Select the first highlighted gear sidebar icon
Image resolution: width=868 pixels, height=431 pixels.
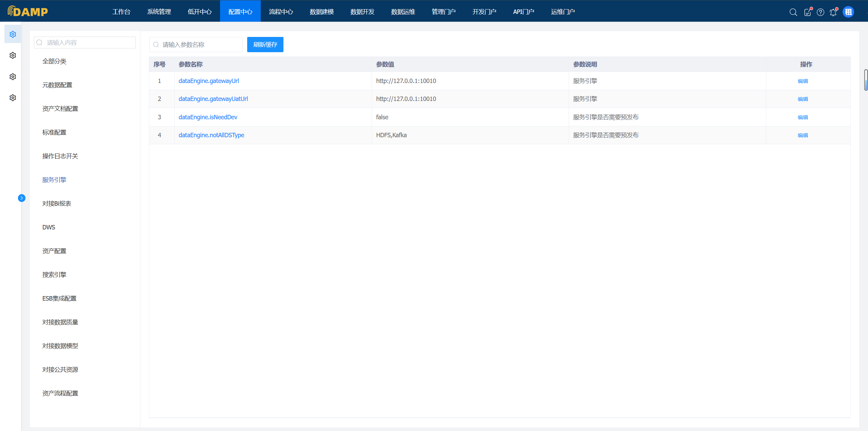[13, 34]
